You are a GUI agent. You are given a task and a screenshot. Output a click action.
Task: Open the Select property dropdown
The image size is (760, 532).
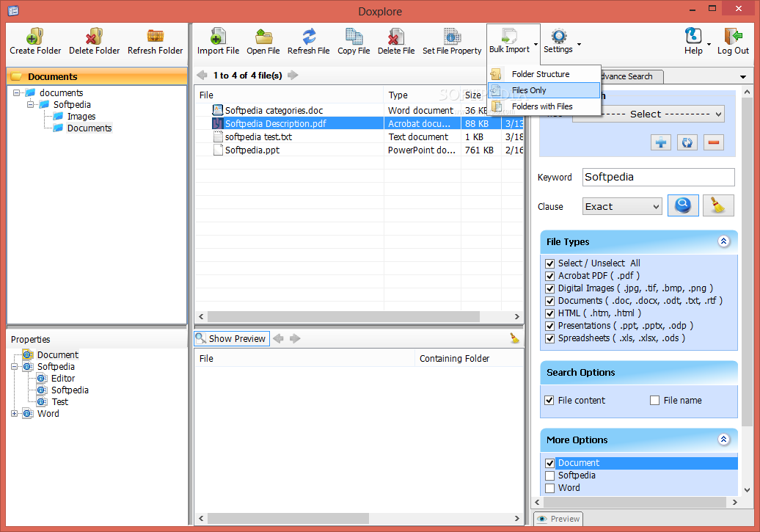coord(648,114)
